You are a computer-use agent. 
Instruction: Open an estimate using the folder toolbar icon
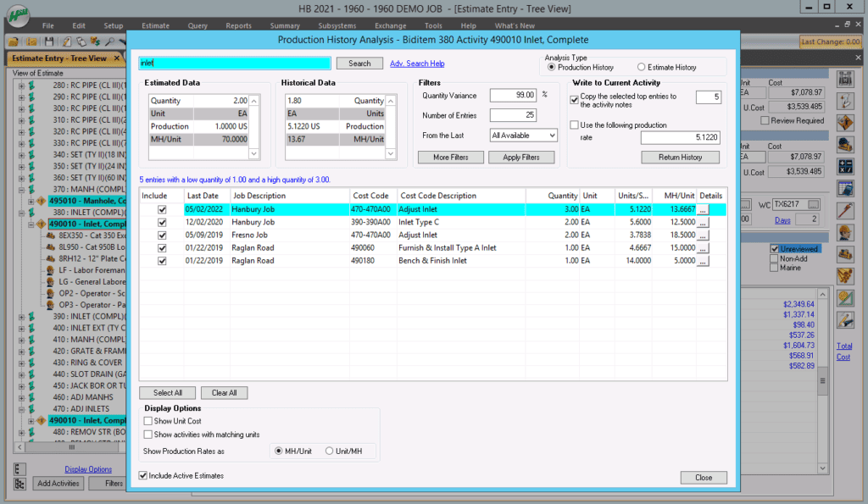13,41
